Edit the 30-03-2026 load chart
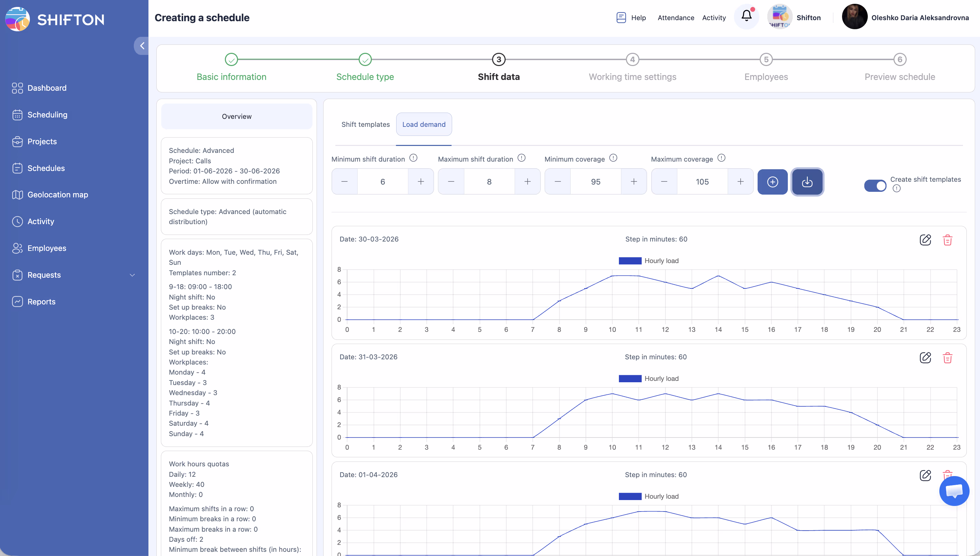The image size is (980, 556). point(925,240)
